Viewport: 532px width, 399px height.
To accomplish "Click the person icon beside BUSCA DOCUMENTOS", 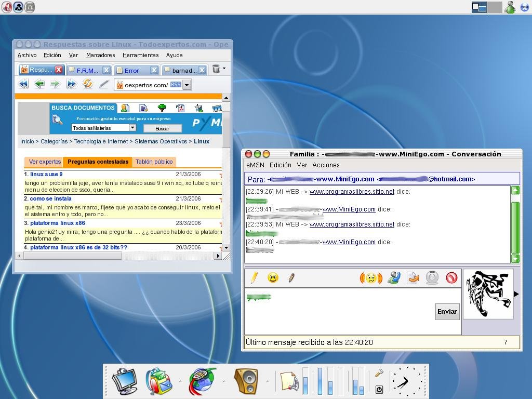I will pos(125,108).
